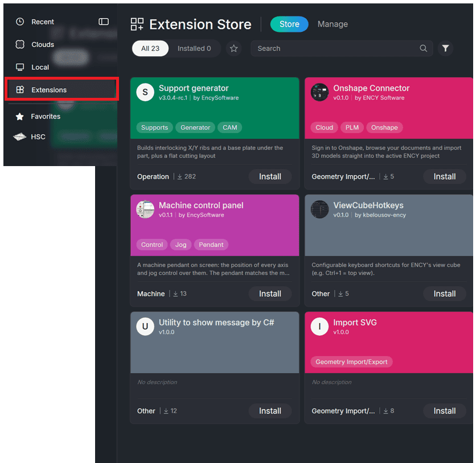This screenshot has height=463, width=476.
Task: Select the Supports tag
Action: (154, 127)
